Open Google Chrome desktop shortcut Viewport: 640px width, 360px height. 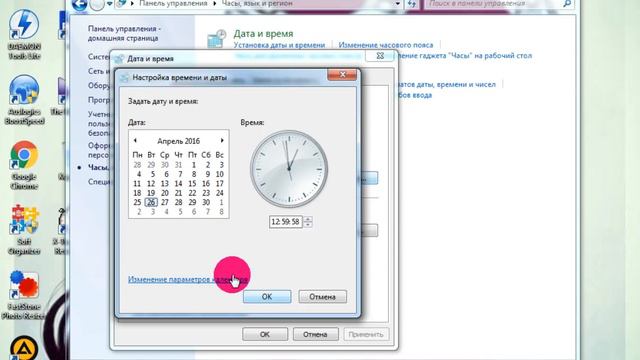click(24, 165)
